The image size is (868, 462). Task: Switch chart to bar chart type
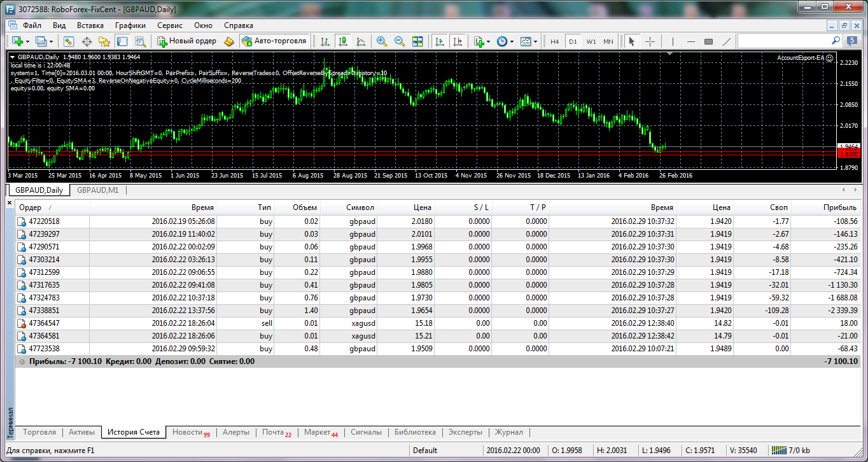(x=325, y=41)
